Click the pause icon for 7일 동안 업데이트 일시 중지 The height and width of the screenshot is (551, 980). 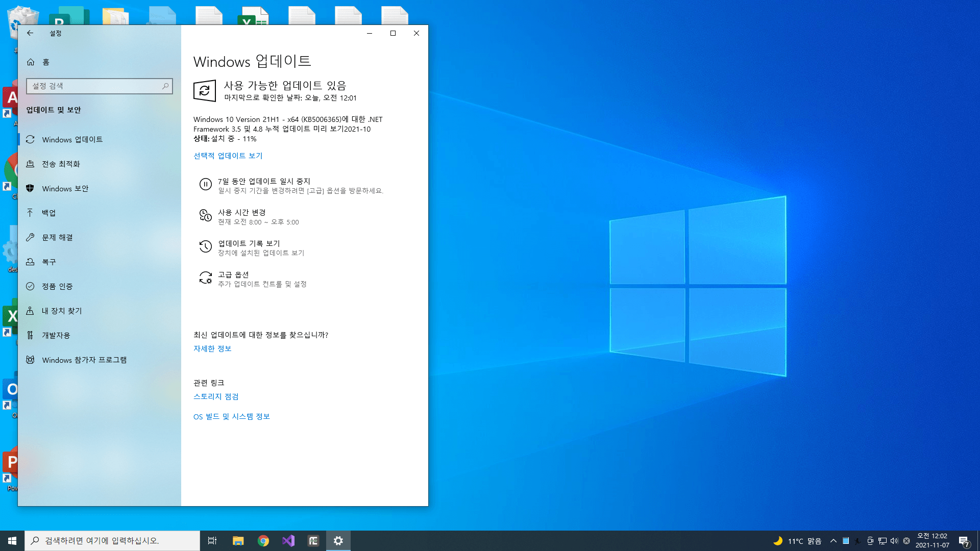pos(205,185)
